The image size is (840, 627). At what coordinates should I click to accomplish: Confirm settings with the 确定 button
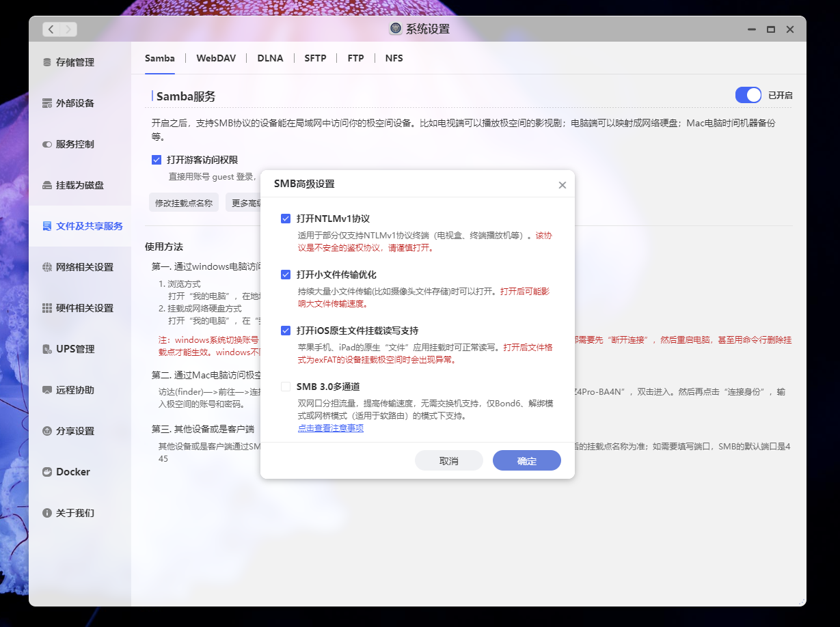526,460
